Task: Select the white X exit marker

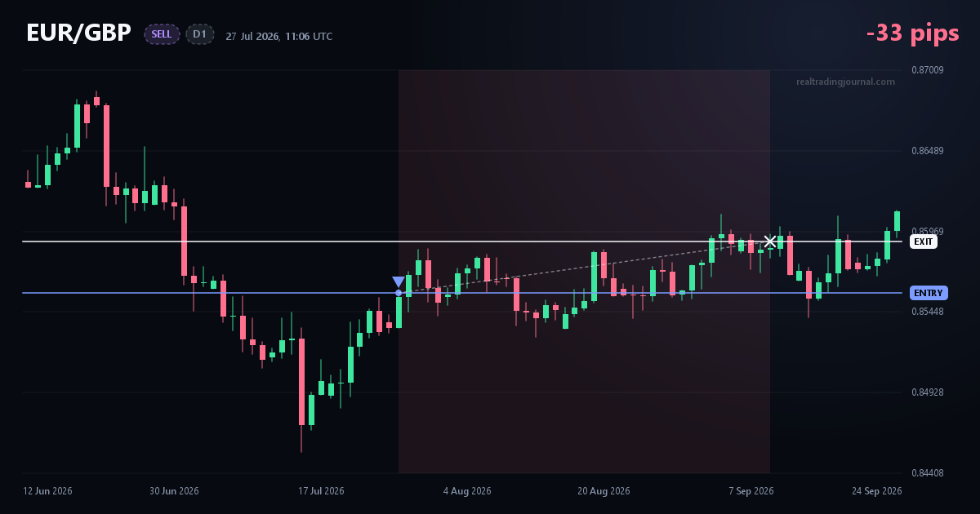Action: (770, 241)
